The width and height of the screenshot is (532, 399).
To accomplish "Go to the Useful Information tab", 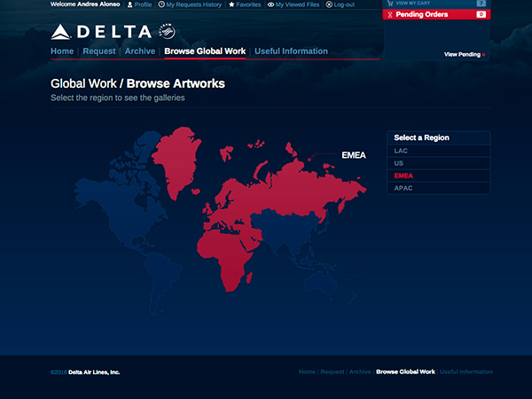I will tap(291, 51).
